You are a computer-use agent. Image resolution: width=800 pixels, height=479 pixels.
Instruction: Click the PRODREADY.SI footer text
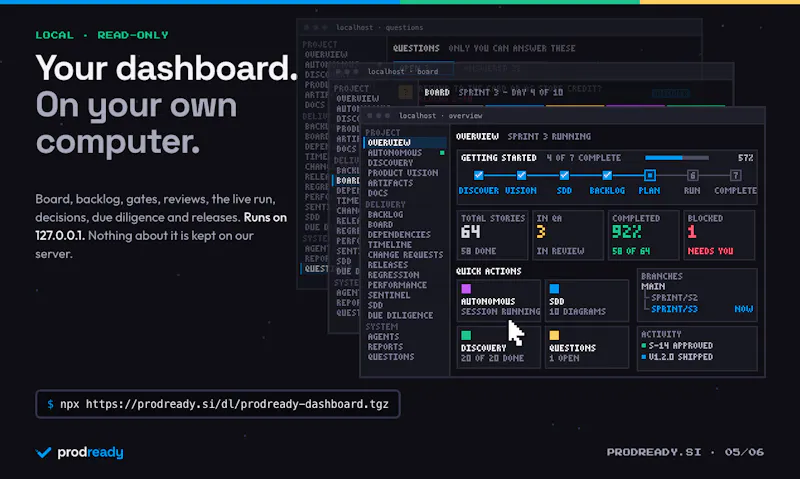coord(654,452)
